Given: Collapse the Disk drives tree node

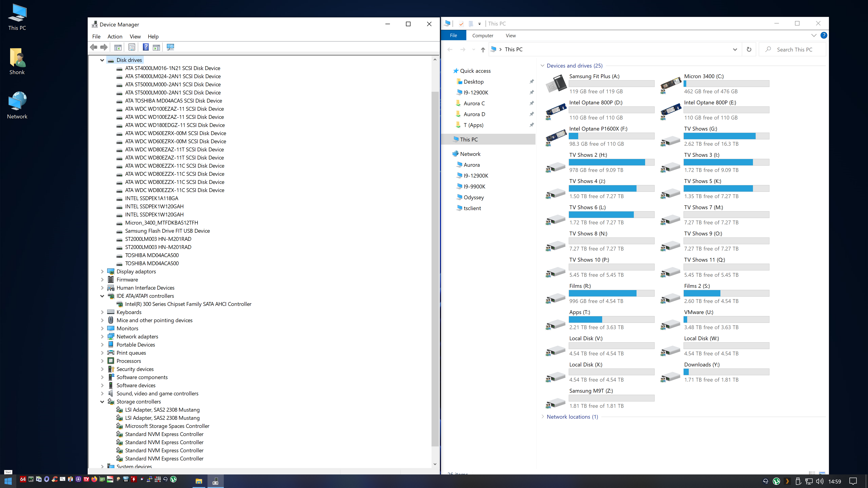Looking at the screenshot, I should [102, 60].
